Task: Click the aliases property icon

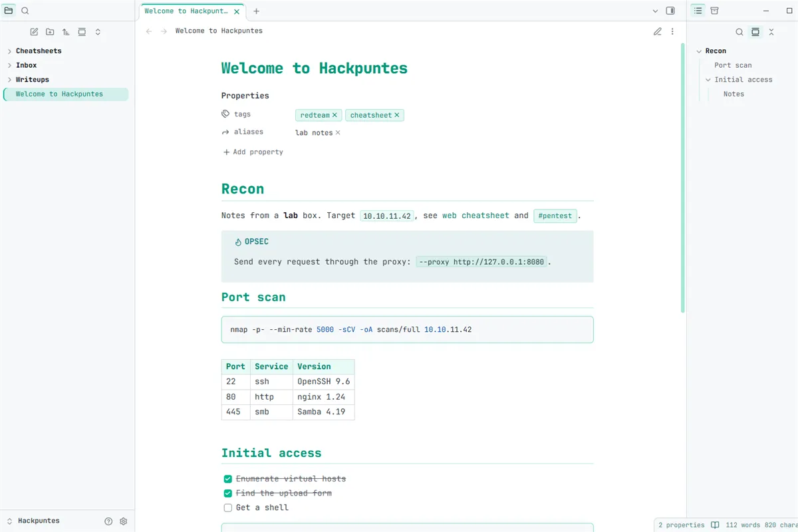Action: click(x=225, y=132)
